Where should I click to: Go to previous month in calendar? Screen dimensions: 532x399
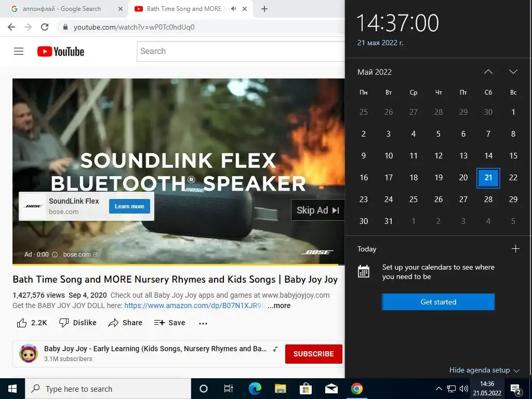pos(488,72)
